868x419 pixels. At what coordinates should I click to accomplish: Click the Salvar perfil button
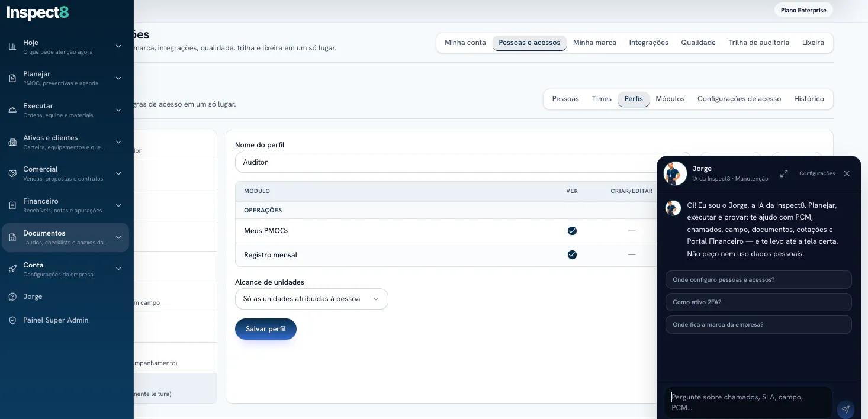(x=266, y=329)
